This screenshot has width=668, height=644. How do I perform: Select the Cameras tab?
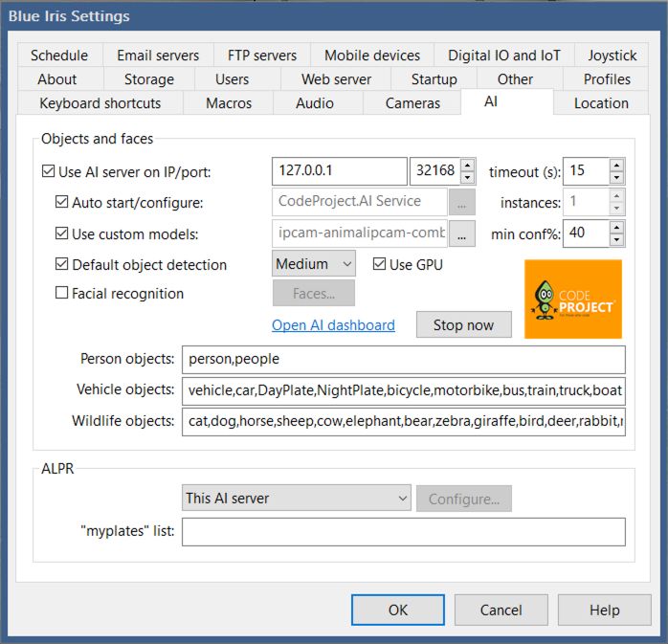coord(412,103)
